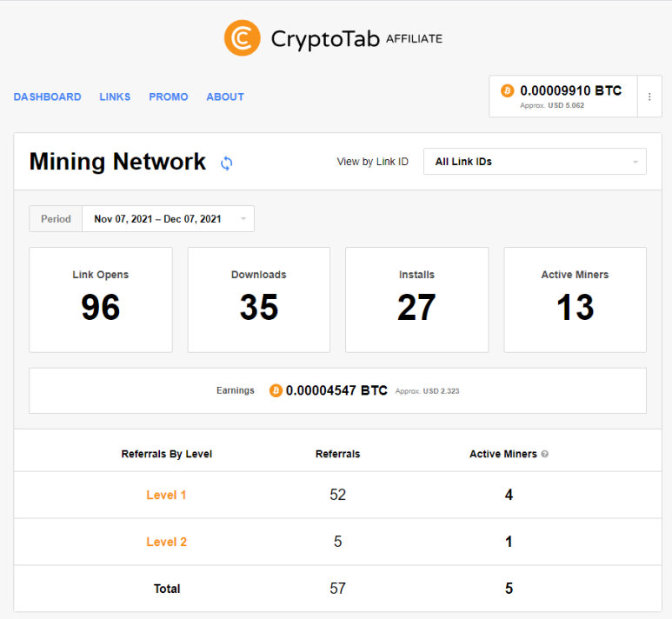Expand the All Link IDs dropdown

pos(535,162)
